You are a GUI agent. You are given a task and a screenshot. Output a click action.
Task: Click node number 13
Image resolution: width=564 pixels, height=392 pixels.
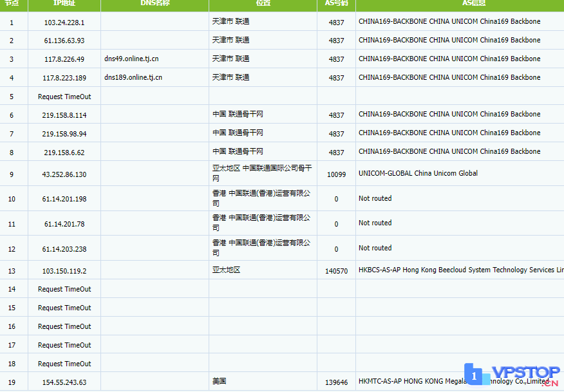[12, 271]
